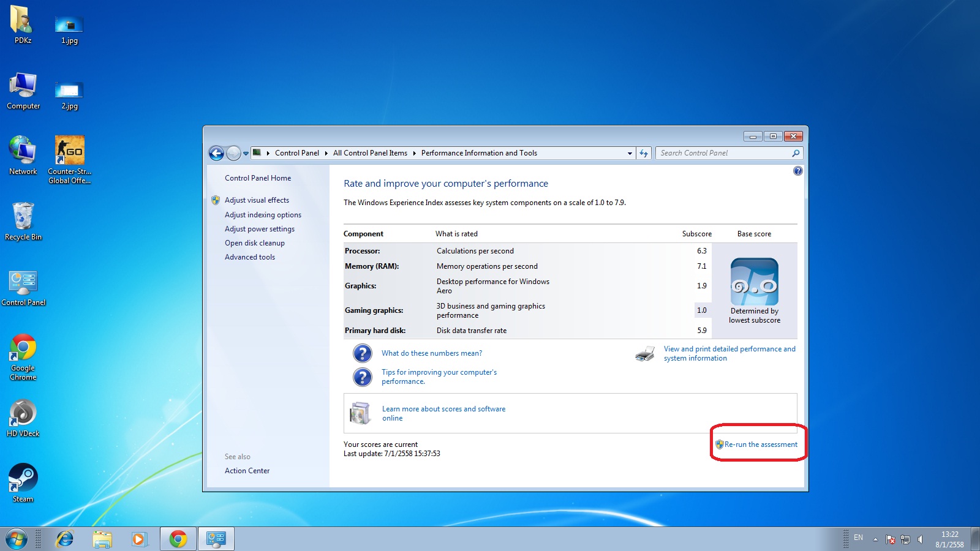The image size is (980, 551).
Task: Select the Computer desktop icon
Action: pyautogui.click(x=23, y=91)
